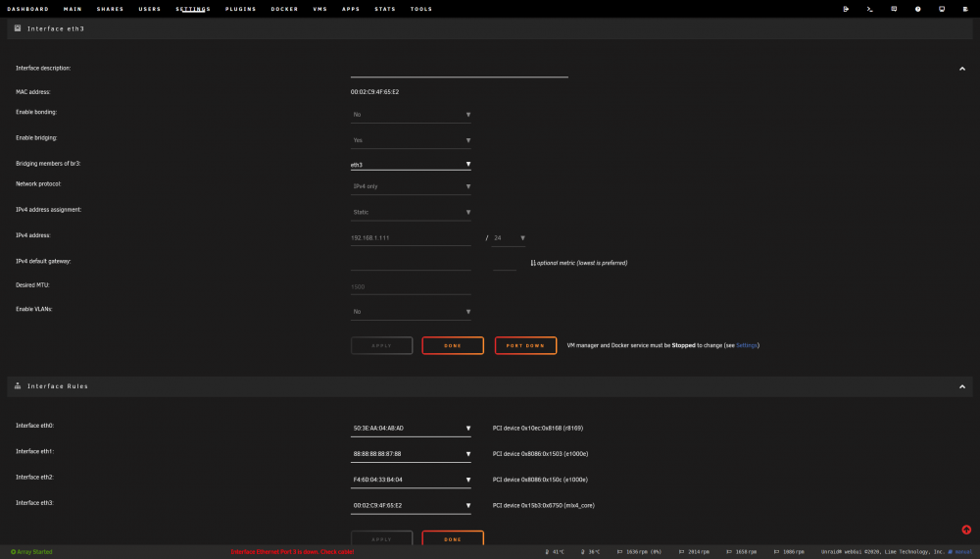Click the red Ethernet Port 3 down warning

coord(292,551)
